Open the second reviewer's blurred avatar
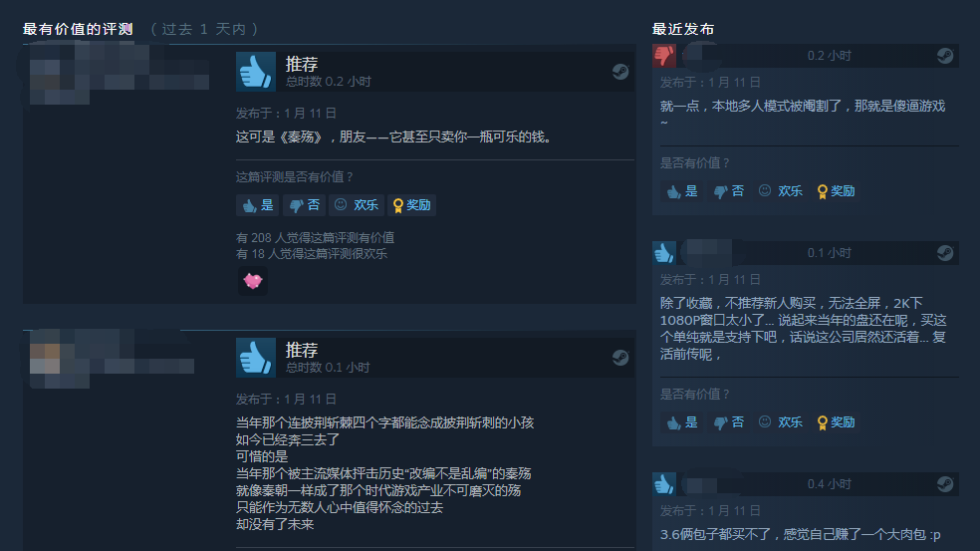This screenshot has height=551, width=980. coord(60,359)
